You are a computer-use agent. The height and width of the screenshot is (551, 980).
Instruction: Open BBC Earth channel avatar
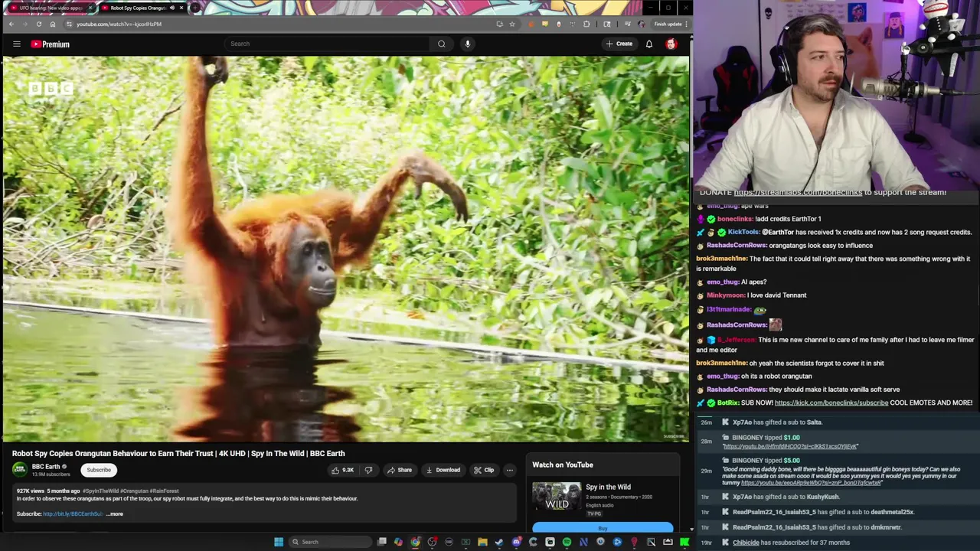(x=19, y=470)
